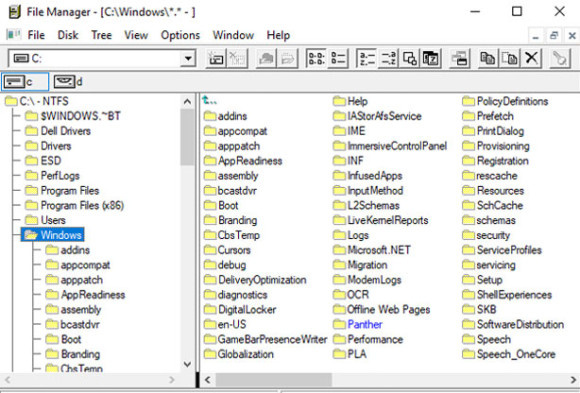Select drive d in the drive bar
This screenshot has height=393, width=580.
pos(68,82)
